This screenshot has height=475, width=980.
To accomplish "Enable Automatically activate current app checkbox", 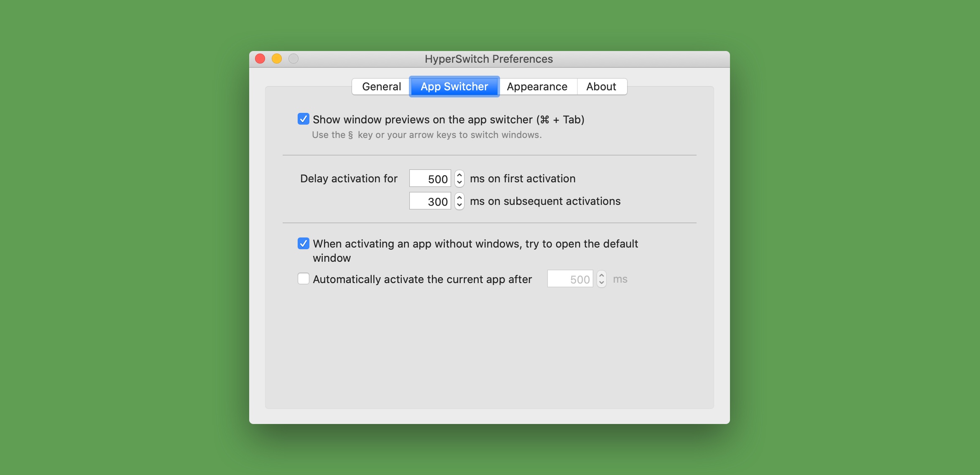I will [x=303, y=279].
